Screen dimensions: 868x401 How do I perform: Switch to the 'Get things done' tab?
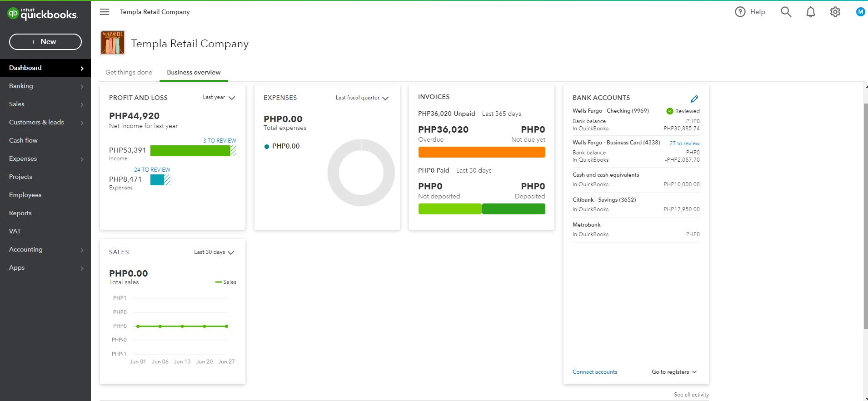[x=129, y=73]
